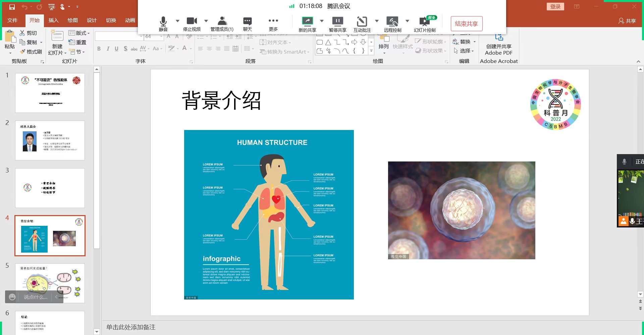
Task: Select the rounded rectangle shape
Action: [x=320, y=42]
